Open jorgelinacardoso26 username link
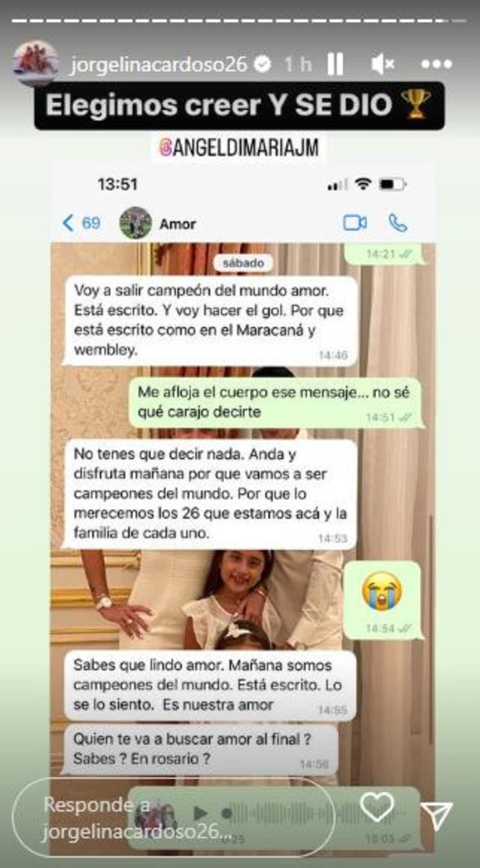This screenshot has height=868, width=480. pyautogui.click(x=159, y=64)
